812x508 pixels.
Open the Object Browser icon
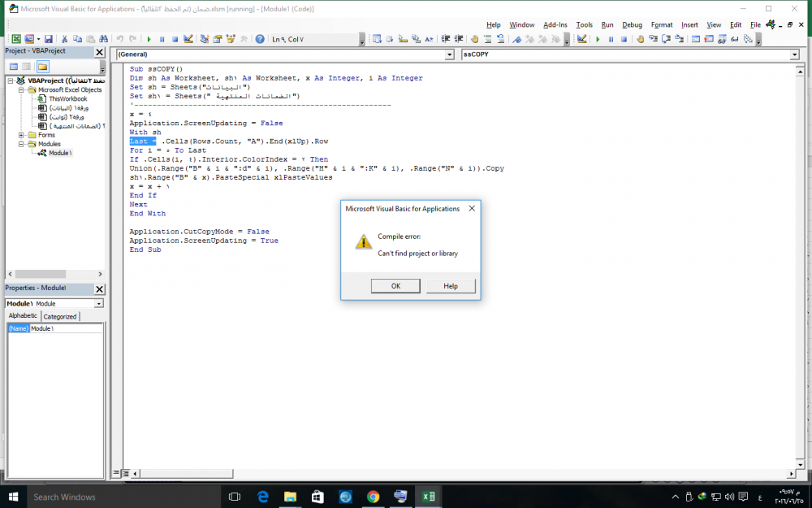[x=231, y=39]
